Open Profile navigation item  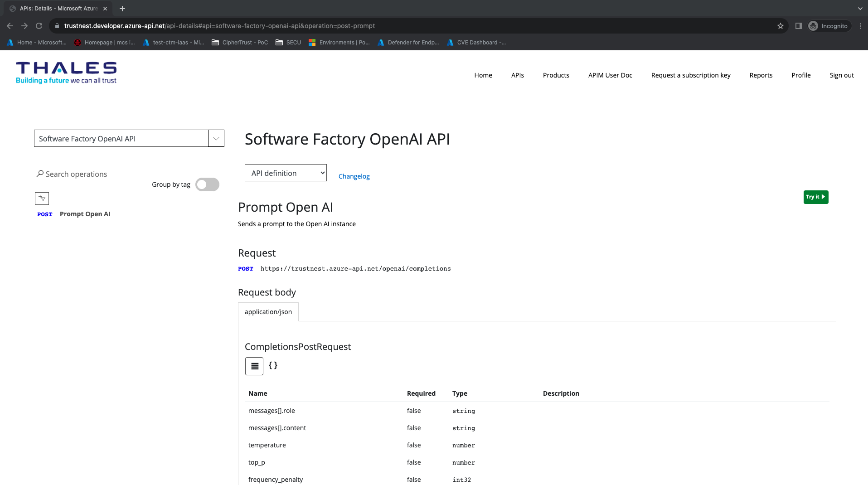point(801,75)
